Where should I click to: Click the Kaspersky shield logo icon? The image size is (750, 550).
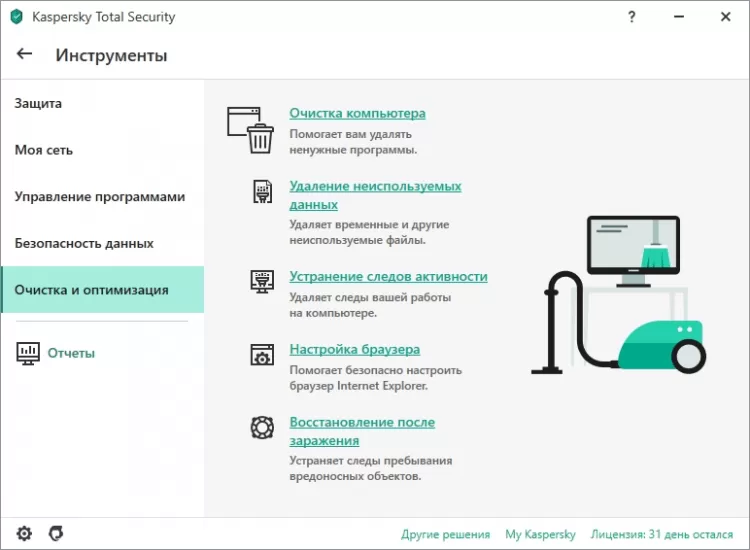tap(17, 17)
